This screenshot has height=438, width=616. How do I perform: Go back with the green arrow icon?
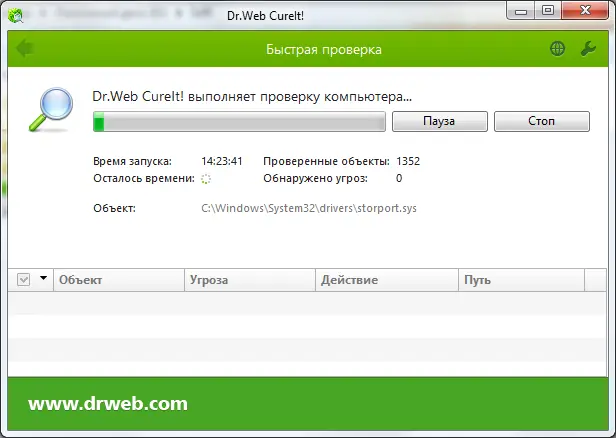25,48
